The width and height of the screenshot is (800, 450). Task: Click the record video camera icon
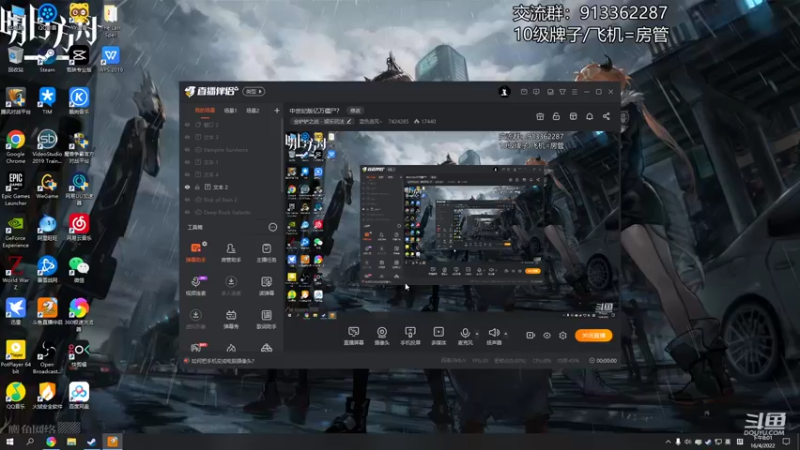point(531,335)
